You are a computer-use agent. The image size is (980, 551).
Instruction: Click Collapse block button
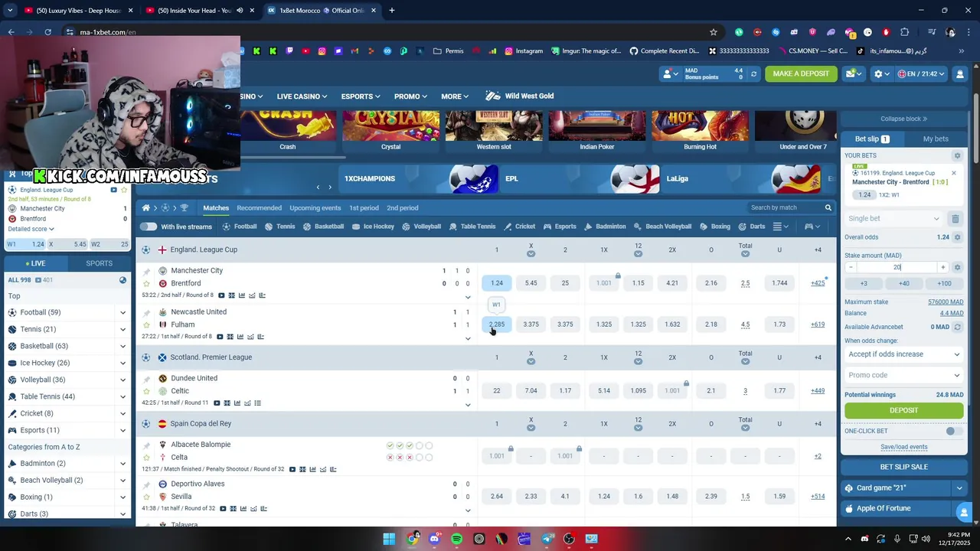tap(903, 119)
